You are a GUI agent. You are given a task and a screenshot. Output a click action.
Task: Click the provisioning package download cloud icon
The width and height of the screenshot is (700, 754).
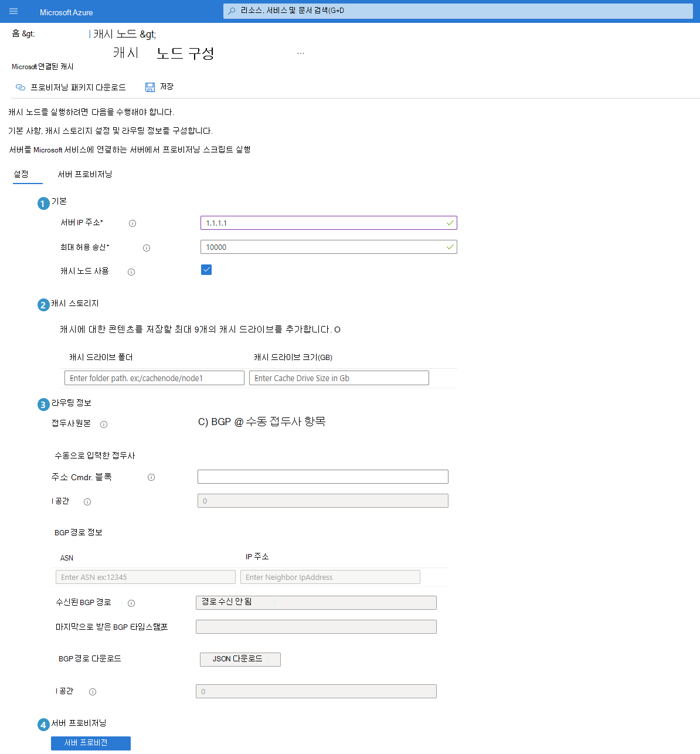pos(21,87)
